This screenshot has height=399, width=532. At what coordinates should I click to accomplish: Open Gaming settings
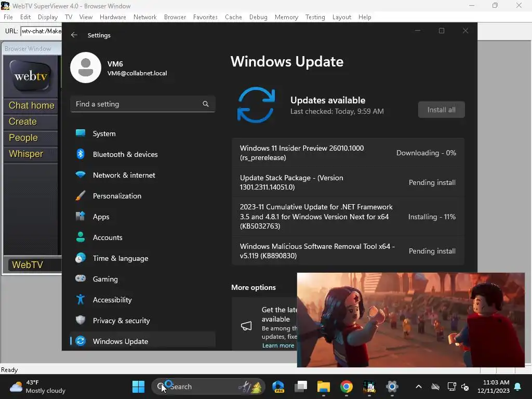pos(142,279)
